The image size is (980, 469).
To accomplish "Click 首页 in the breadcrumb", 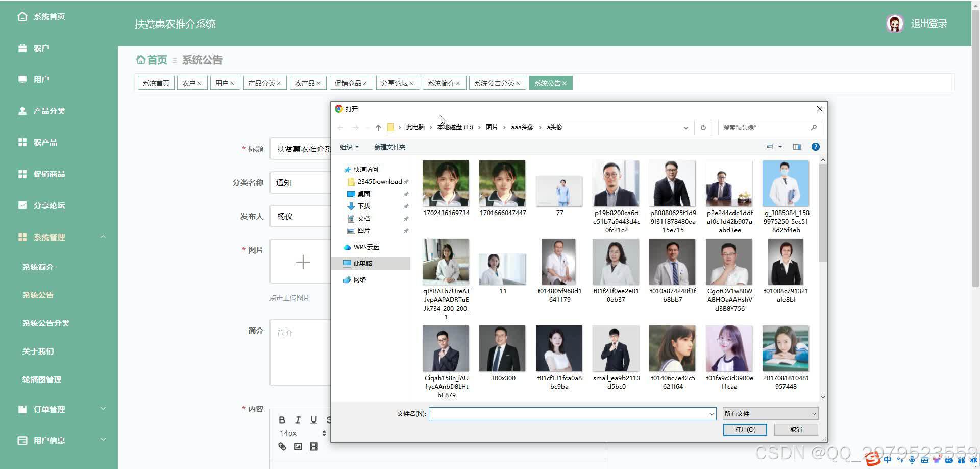I will coord(157,60).
